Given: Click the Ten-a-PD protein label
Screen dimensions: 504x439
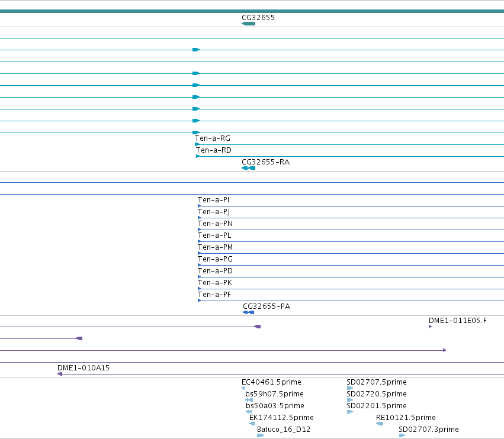Looking at the screenshot, I should click(x=215, y=271).
